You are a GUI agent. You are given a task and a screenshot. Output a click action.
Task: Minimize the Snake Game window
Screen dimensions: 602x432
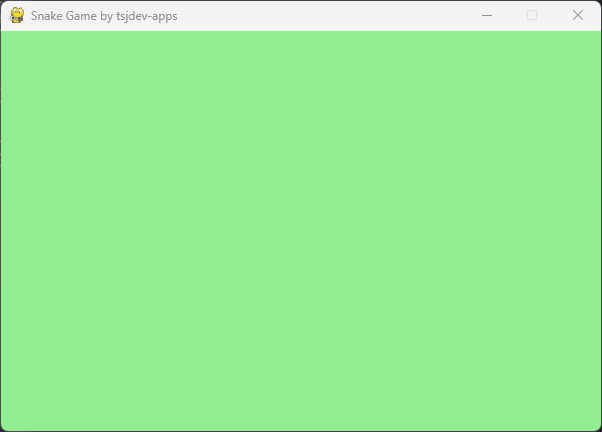487,15
